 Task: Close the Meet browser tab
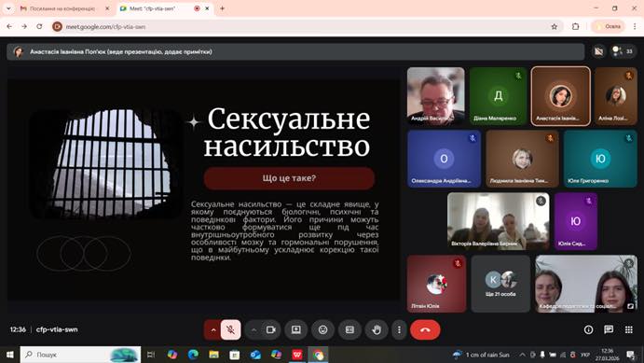tap(208, 8)
